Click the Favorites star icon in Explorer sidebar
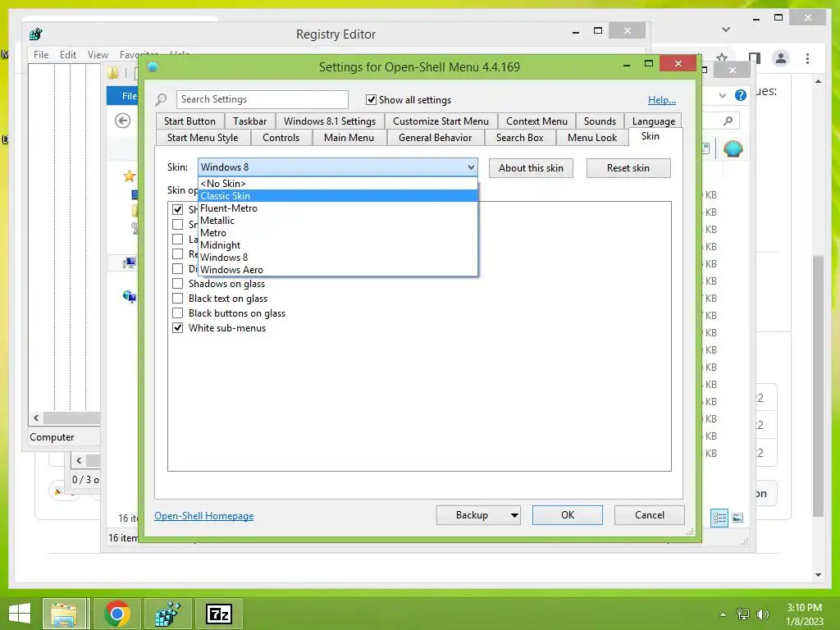The image size is (840, 630). (x=129, y=176)
